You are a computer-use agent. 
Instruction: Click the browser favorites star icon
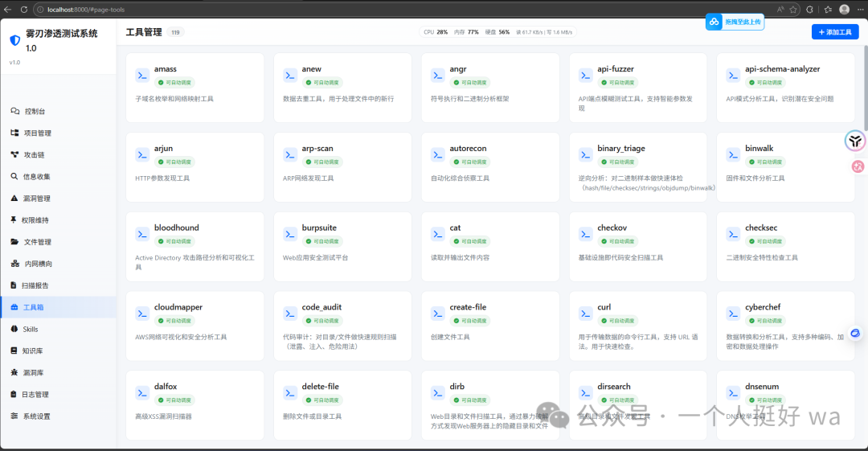tap(793, 10)
